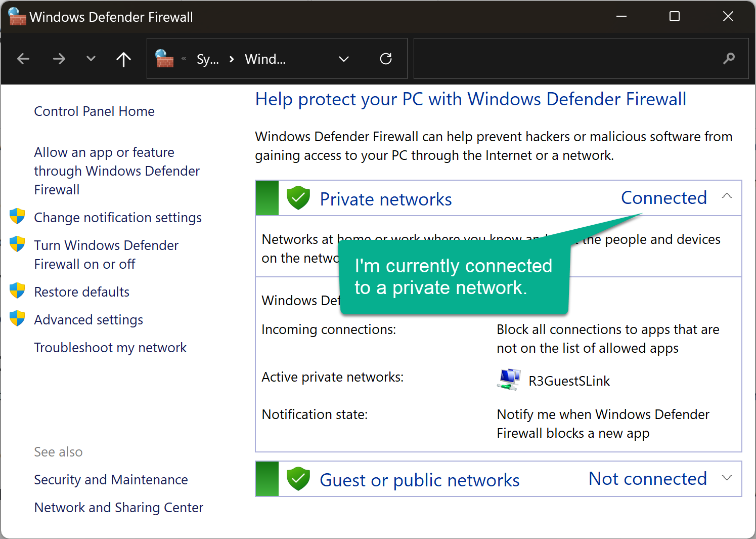Image resolution: width=756 pixels, height=539 pixels.
Task: Click green check shield next to Private networks
Action: pos(298,198)
